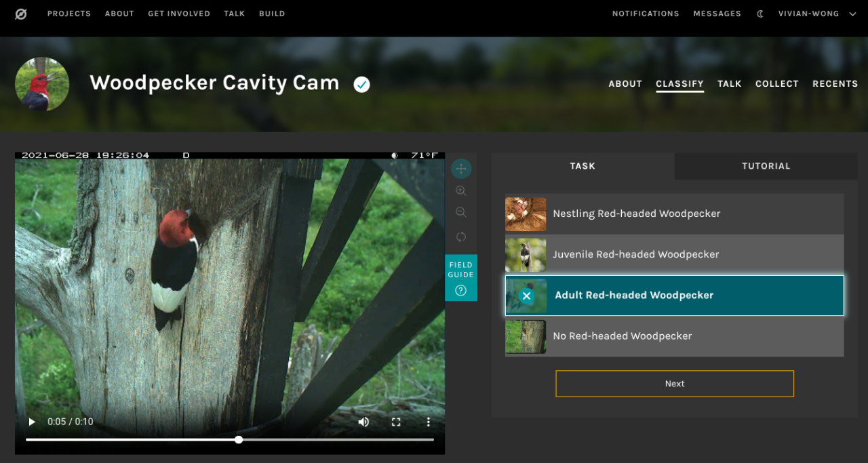This screenshot has height=463, width=868.
Task: Choose No Red-headed Woodpecker option
Action: [675, 336]
